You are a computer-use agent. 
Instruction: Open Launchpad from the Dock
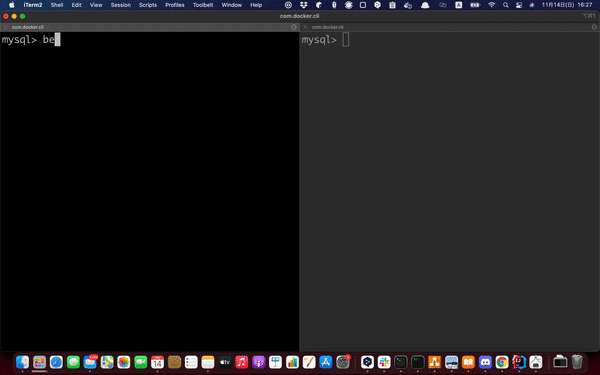[39, 362]
